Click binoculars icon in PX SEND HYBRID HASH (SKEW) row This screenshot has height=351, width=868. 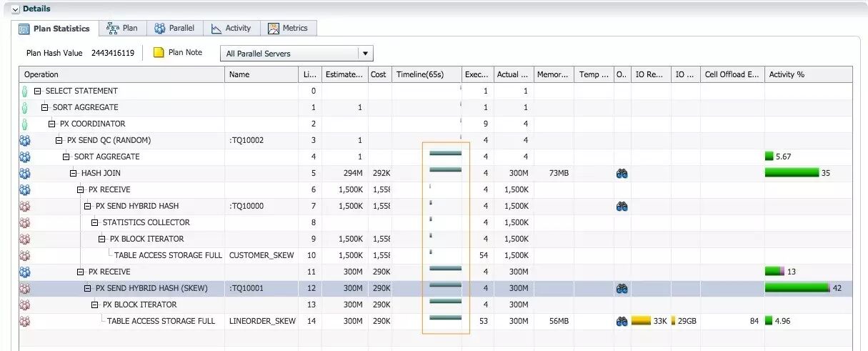(x=622, y=288)
